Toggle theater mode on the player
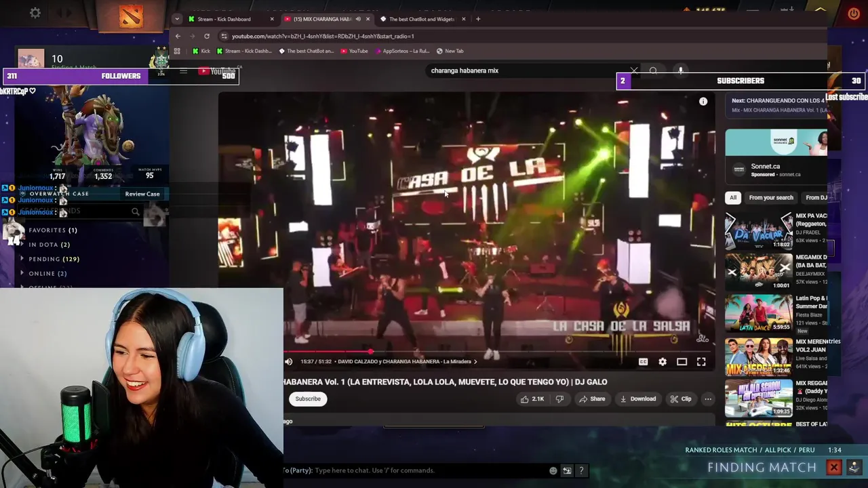The width and height of the screenshot is (868, 488). pos(682,362)
